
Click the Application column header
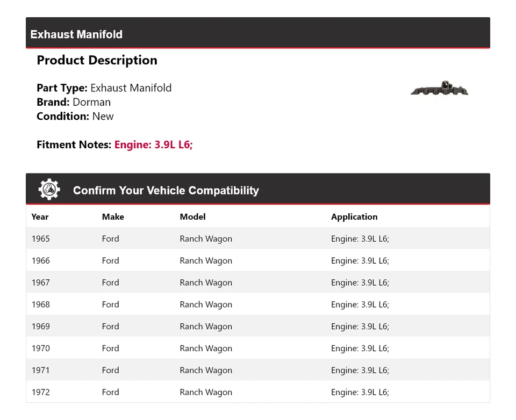click(x=354, y=217)
